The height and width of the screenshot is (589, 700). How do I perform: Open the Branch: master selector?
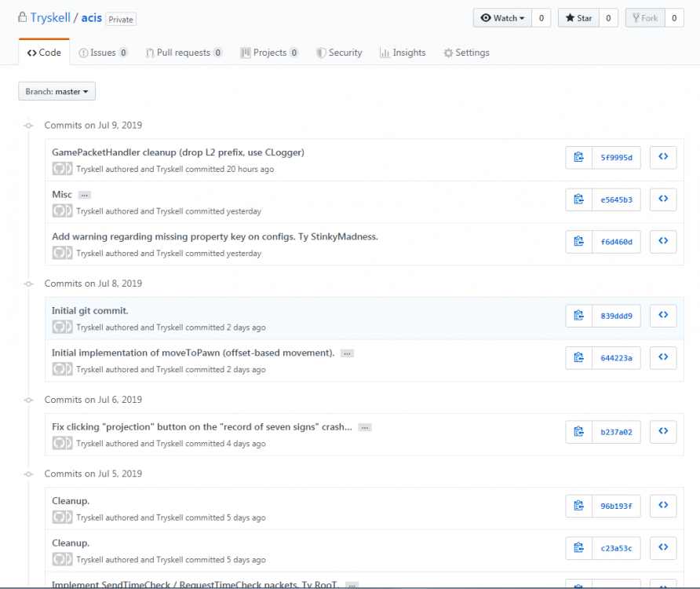[x=57, y=92]
